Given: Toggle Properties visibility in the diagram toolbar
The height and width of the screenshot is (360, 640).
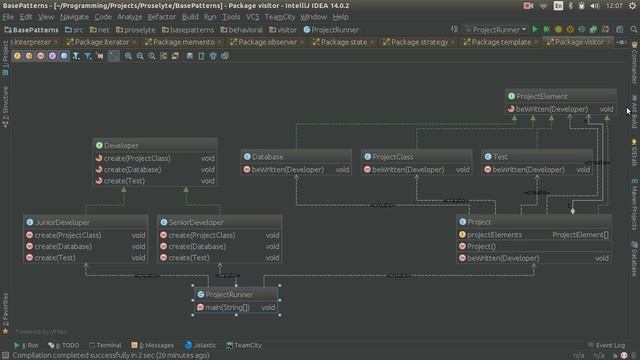Looking at the screenshot, I should pos(53,56).
